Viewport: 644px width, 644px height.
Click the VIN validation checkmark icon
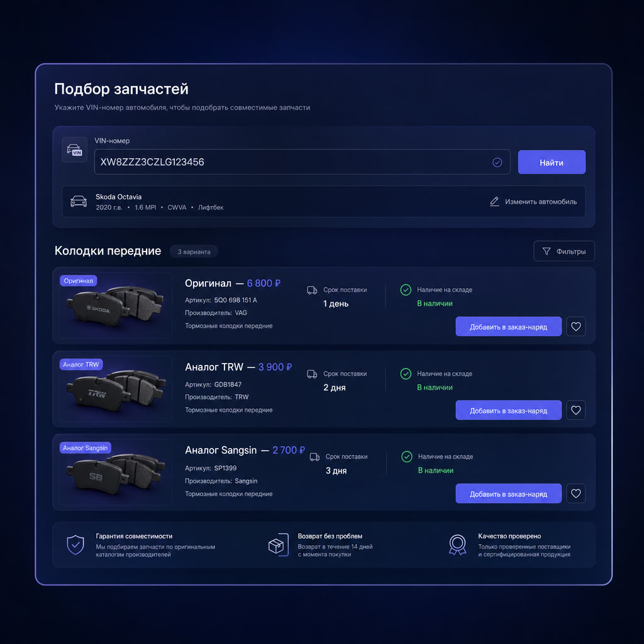(x=497, y=162)
